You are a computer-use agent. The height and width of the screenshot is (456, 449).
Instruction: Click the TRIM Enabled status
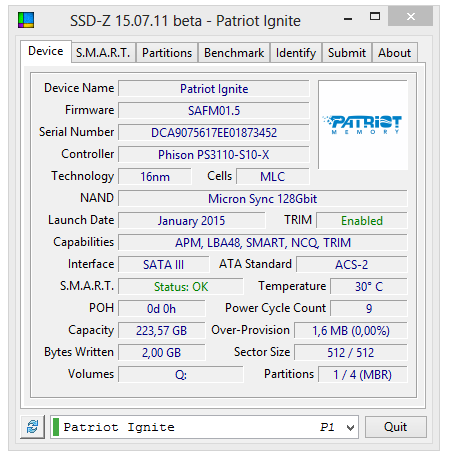[362, 221]
